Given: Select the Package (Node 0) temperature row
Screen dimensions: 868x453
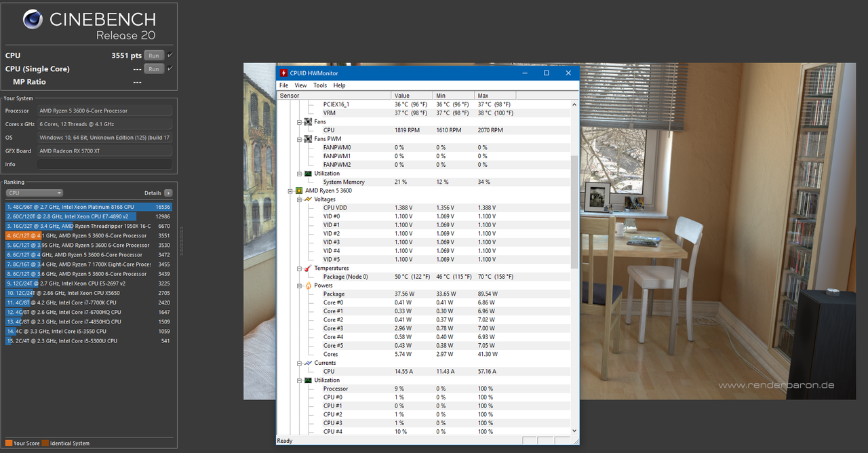Looking at the screenshot, I should (424, 277).
